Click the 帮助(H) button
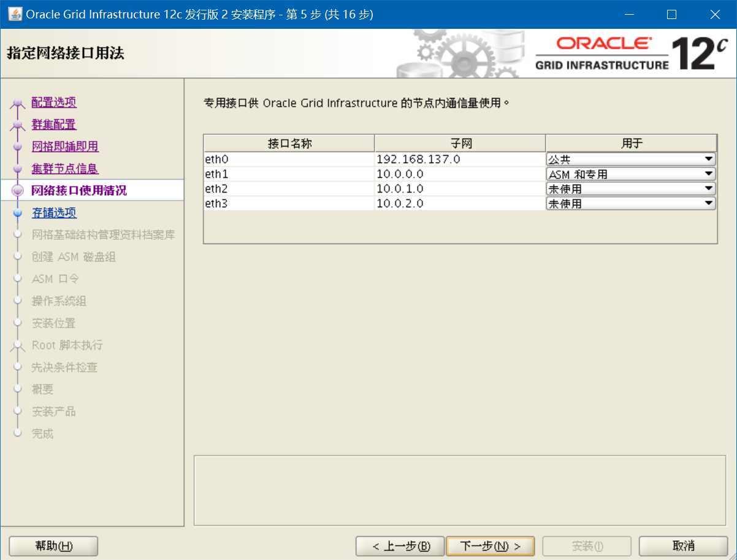Image resolution: width=737 pixels, height=560 pixels. (54, 546)
